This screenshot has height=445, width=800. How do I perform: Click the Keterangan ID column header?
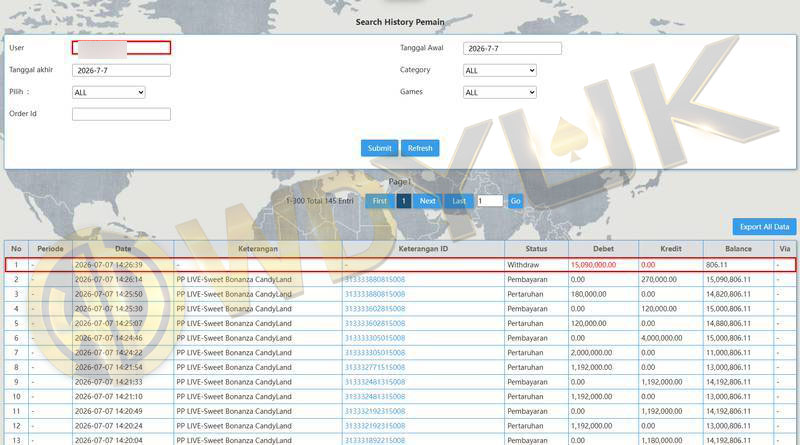(x=423, y=249)
